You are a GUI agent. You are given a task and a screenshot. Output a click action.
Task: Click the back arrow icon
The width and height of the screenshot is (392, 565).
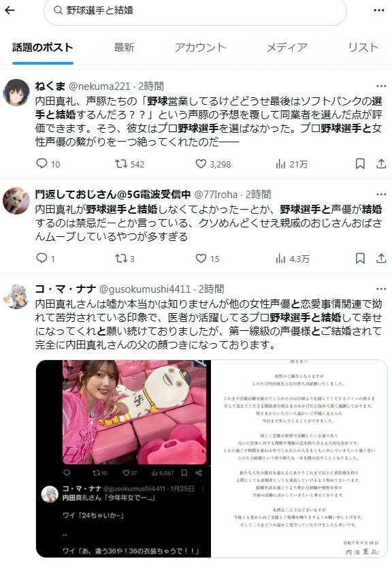click(10, 10)
